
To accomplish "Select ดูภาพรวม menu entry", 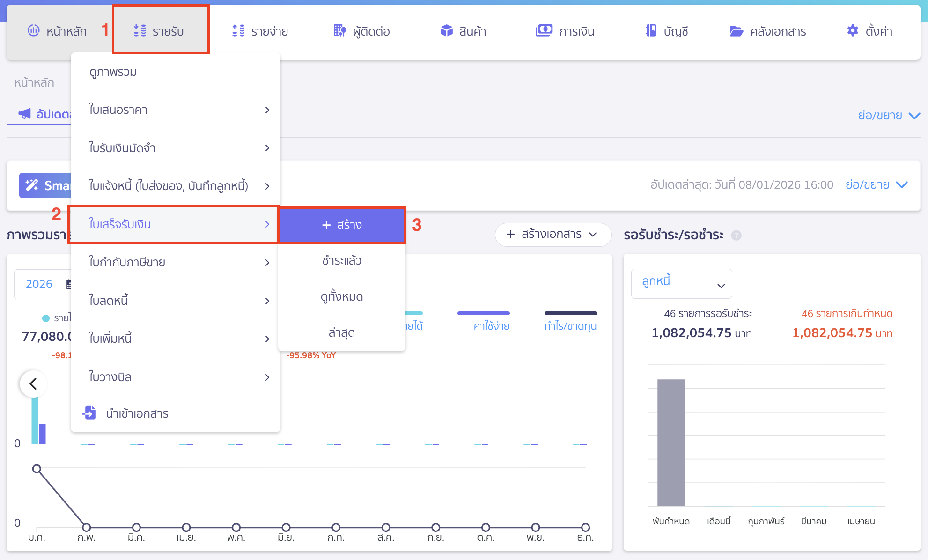I will click(113, 72).
